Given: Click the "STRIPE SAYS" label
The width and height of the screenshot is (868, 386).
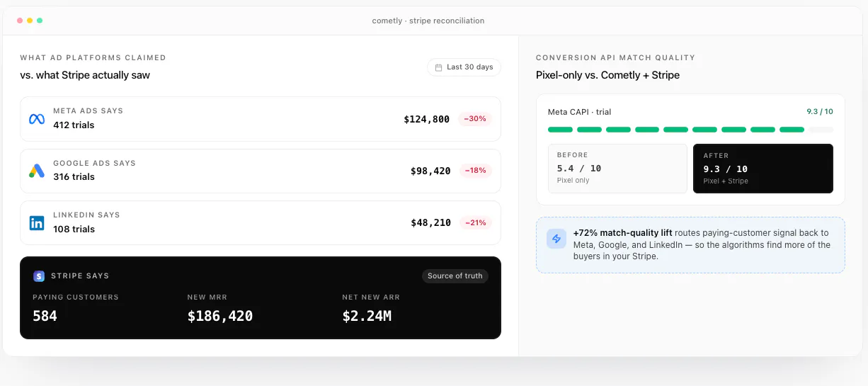Looking at the screenshot, I should click(80, 276).
